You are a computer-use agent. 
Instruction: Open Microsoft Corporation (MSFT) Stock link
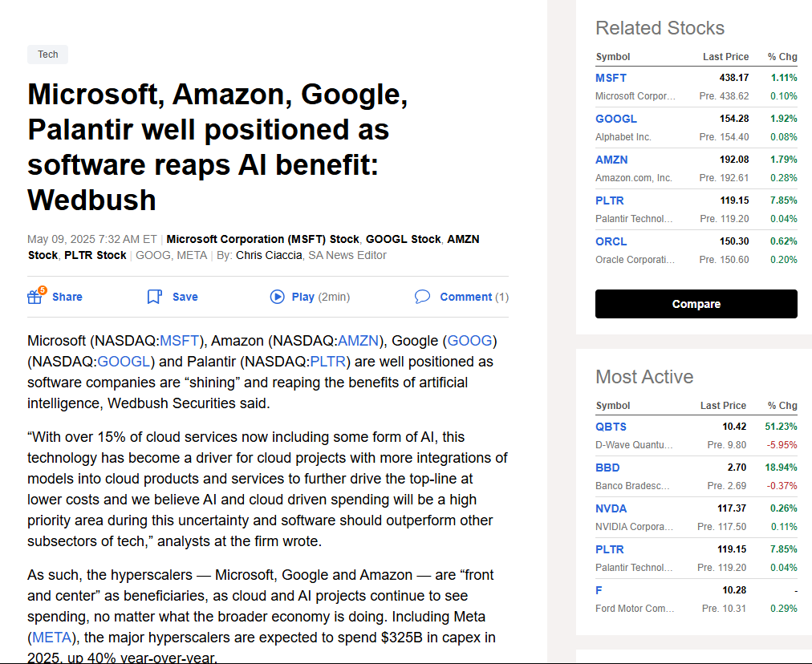point(262,239)
